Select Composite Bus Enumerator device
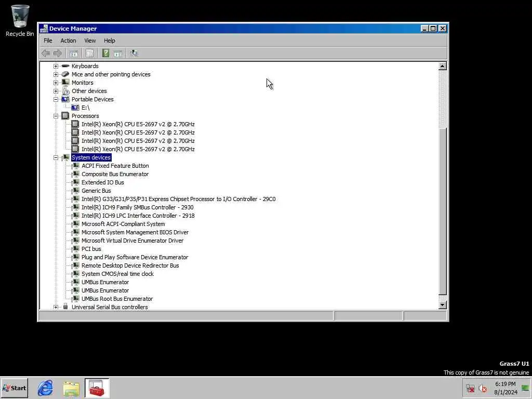This screenshot has width=532, height=399. tap(115, 174)
